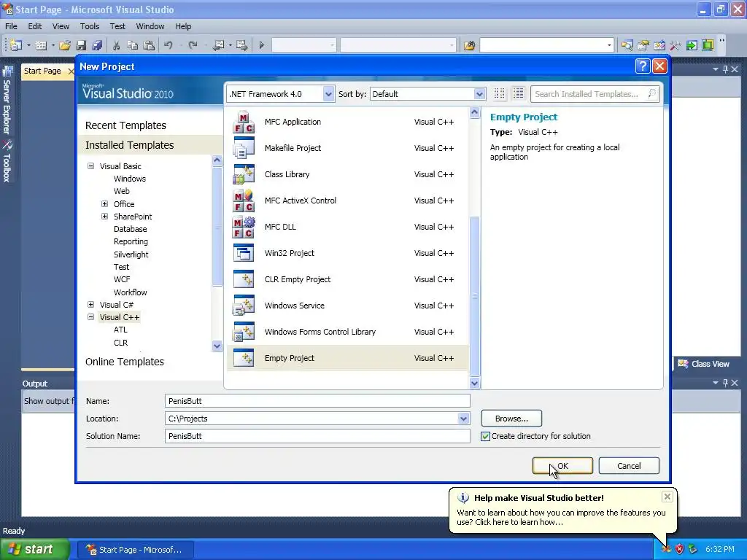747x560 pixels.
Task: Open the Test menu
Action: tap(117, 26)
